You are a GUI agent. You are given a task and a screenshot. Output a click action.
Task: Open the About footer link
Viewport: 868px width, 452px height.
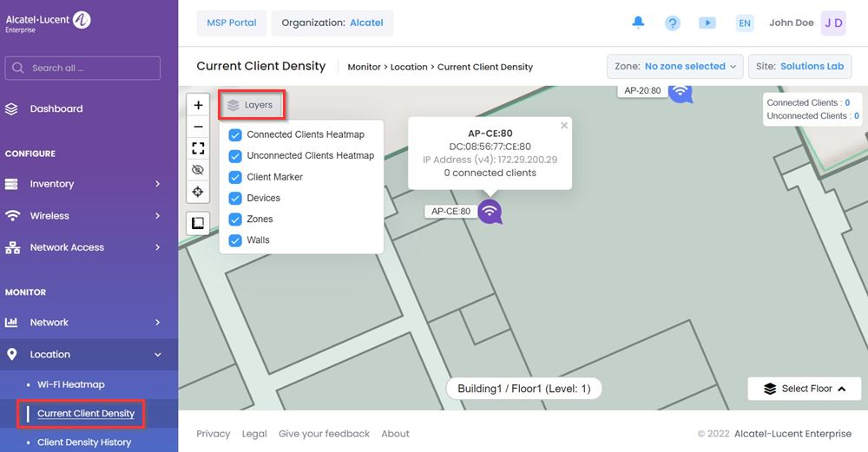(x=395, y=434)
